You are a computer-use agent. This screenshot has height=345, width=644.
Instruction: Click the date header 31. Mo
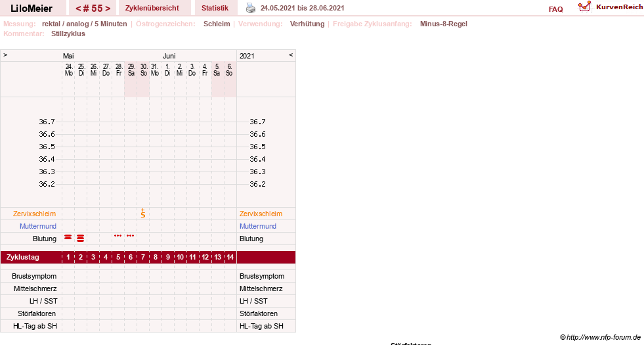[155, 70]
